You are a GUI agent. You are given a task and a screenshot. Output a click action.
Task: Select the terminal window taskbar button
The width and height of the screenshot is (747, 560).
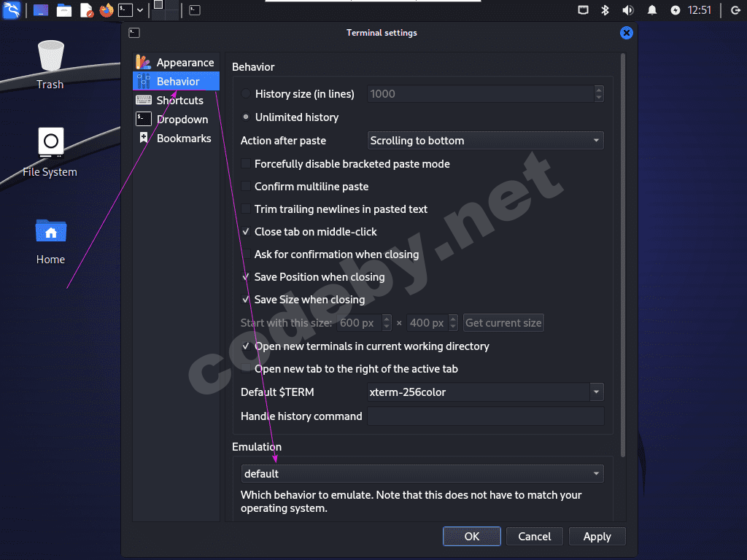click(x=195, y=10)
